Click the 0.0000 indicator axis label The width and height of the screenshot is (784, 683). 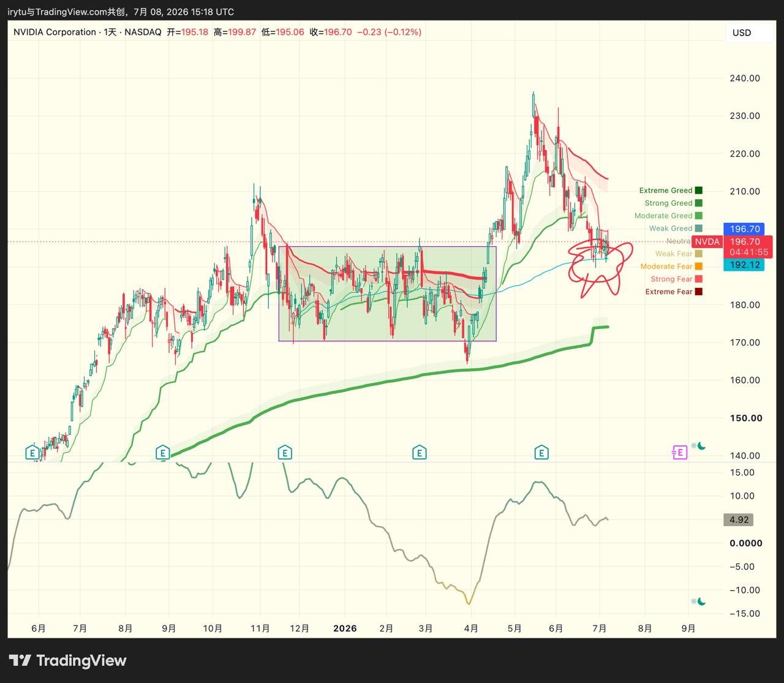(x=745, y=543)
